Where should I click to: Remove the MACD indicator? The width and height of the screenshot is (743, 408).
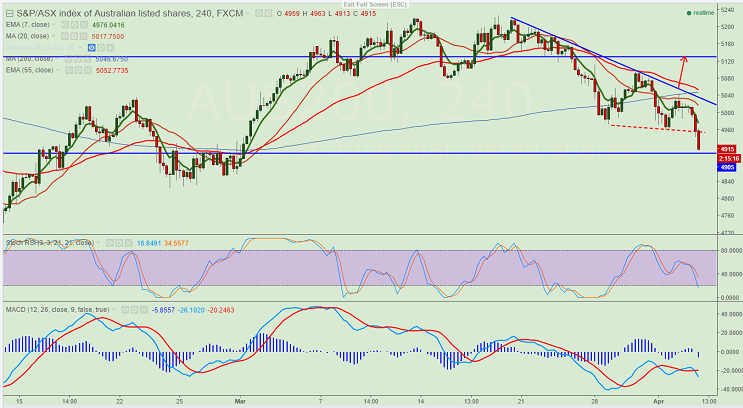pyautogui.click(x=144, y=310)
